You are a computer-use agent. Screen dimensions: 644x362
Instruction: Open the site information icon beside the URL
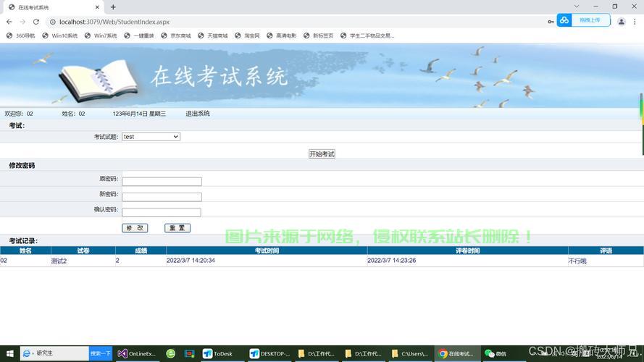(x=53, y=22)
